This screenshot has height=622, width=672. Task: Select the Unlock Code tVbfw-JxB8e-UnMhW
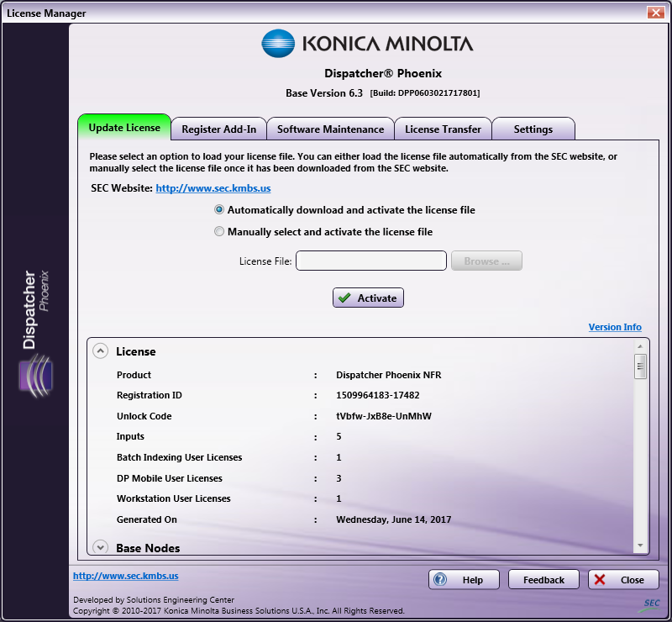click(x=384, y=416)
